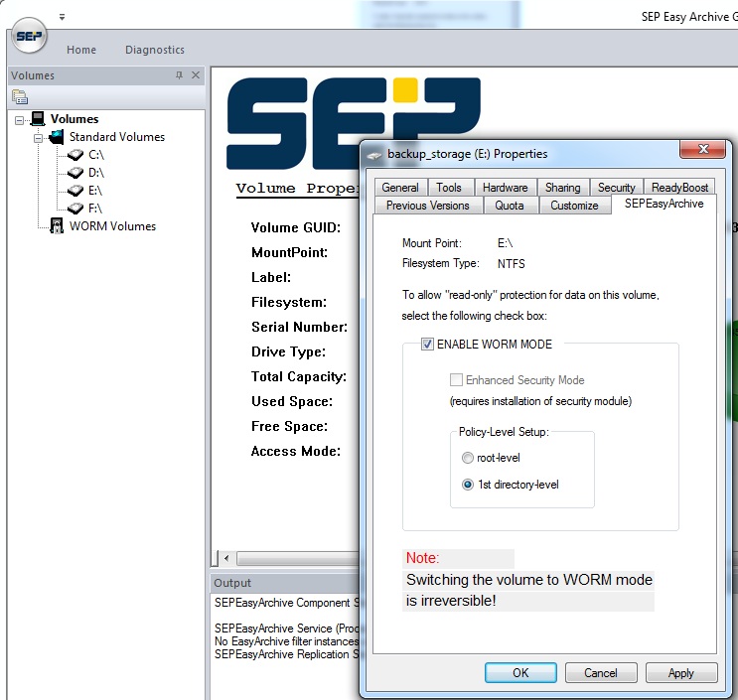Select the C:\ drive icon
This screenshot has width=738, height=700.
click(x=75, y=155)
